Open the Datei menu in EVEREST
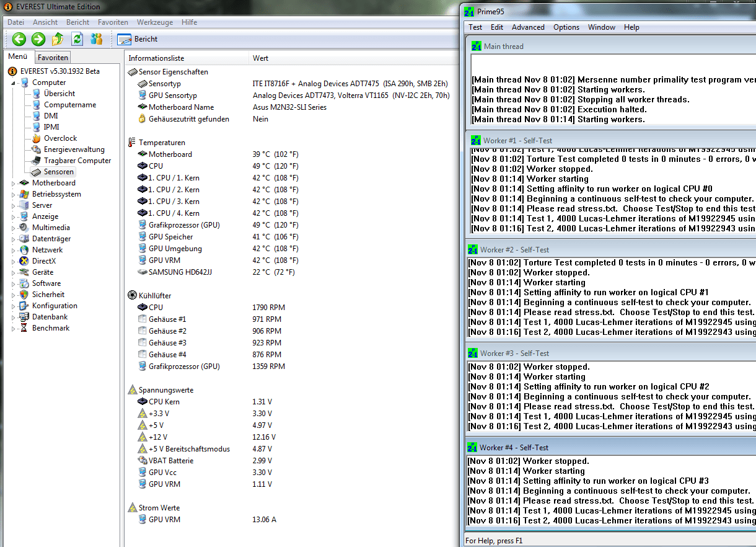The width and height of the screenshot is (756, 547). tap(16, 22)
